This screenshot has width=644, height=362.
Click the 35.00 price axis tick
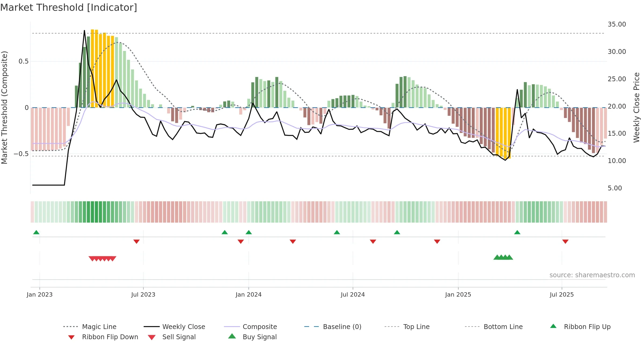point(617,24)
